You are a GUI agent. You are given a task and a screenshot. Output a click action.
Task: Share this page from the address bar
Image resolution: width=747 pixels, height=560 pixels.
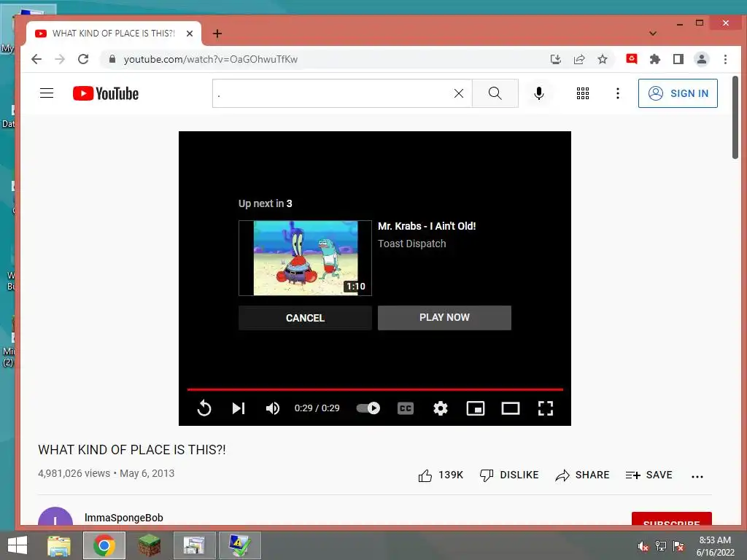coord(578,59)
